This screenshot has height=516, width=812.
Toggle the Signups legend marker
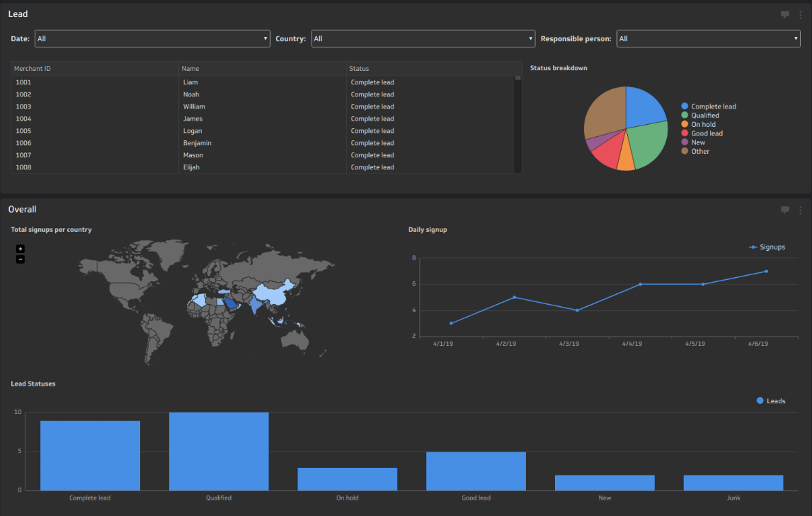(753, 247)
